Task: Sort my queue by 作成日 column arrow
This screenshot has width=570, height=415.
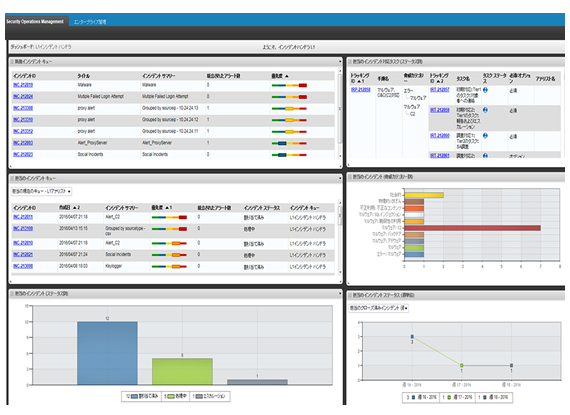Action: pos(75,208)
